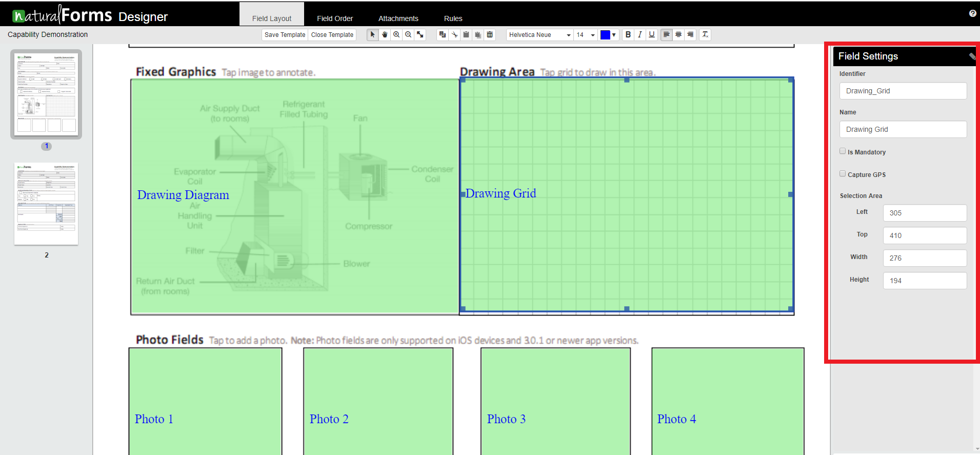Select the pointer arrow tool
The width and height of the screenshot is (980, 455).
373,35
